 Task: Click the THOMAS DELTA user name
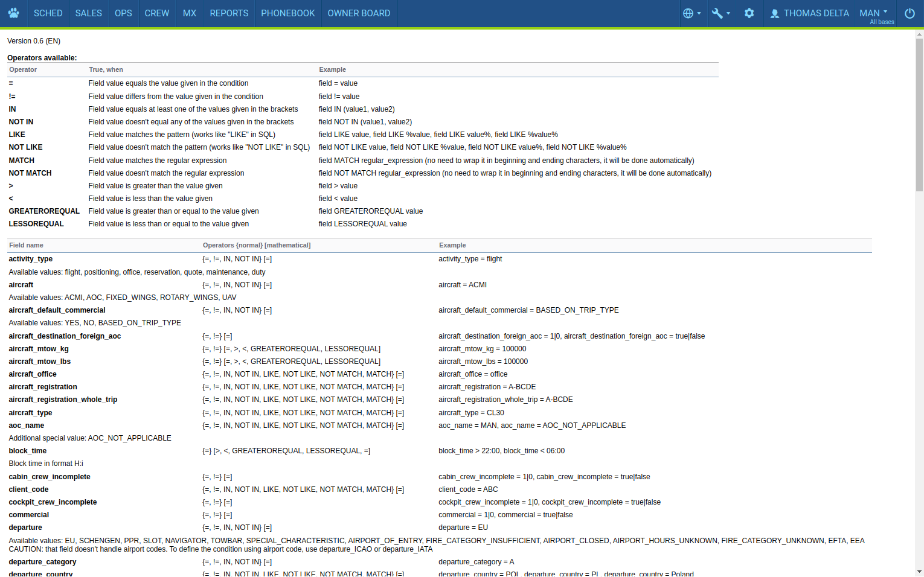pyautogui.click(x=816, y=13)
